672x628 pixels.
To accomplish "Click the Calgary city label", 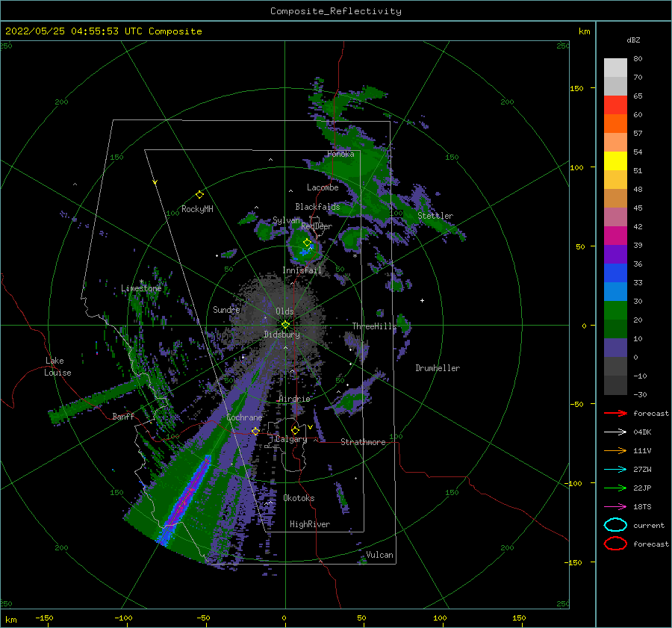I will (291, 439).
